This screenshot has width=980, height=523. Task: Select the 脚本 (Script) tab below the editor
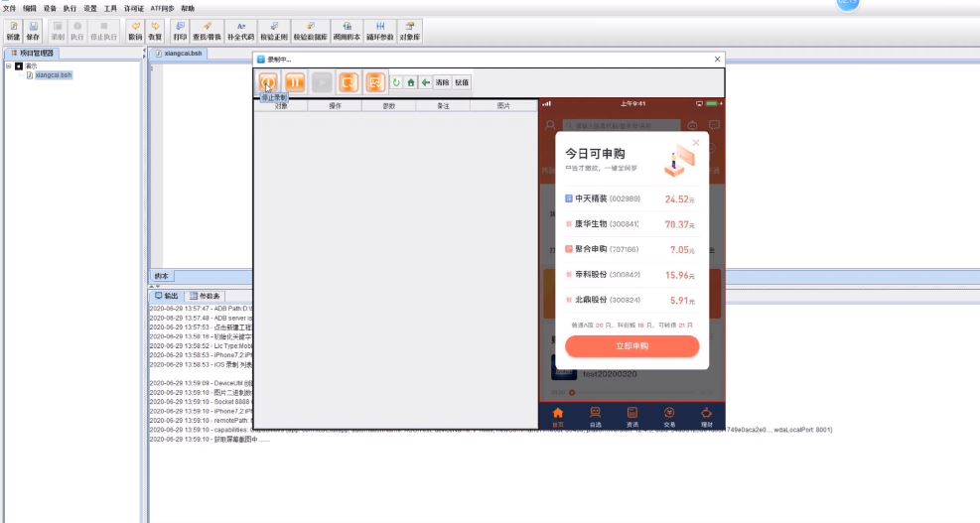pos(161,276)
